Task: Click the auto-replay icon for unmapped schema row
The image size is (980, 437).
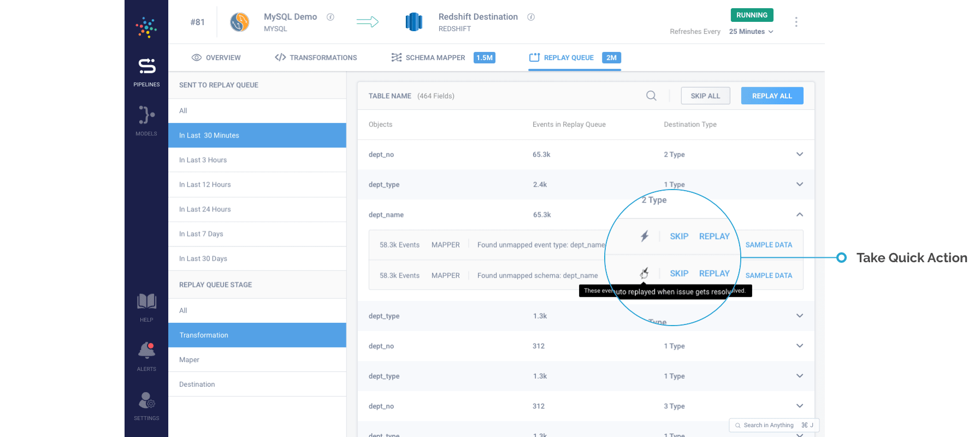Action: [x=645, y=273]
